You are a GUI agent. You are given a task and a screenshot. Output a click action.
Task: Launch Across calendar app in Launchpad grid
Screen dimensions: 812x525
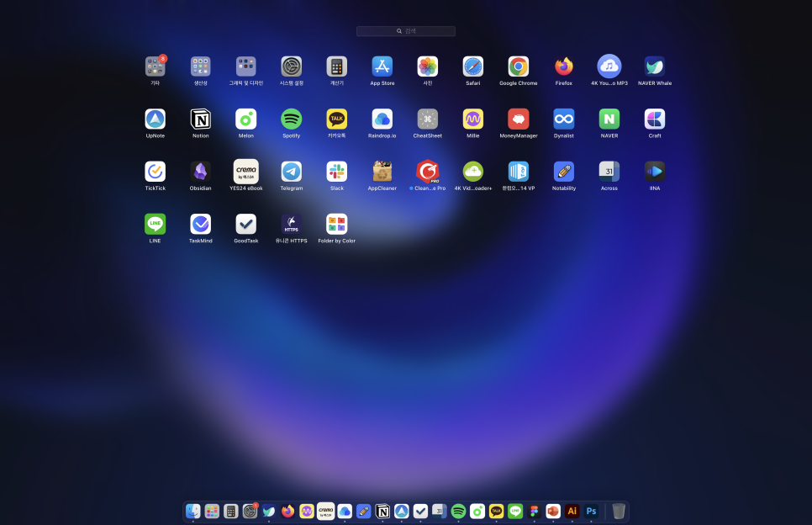point(609,172)
